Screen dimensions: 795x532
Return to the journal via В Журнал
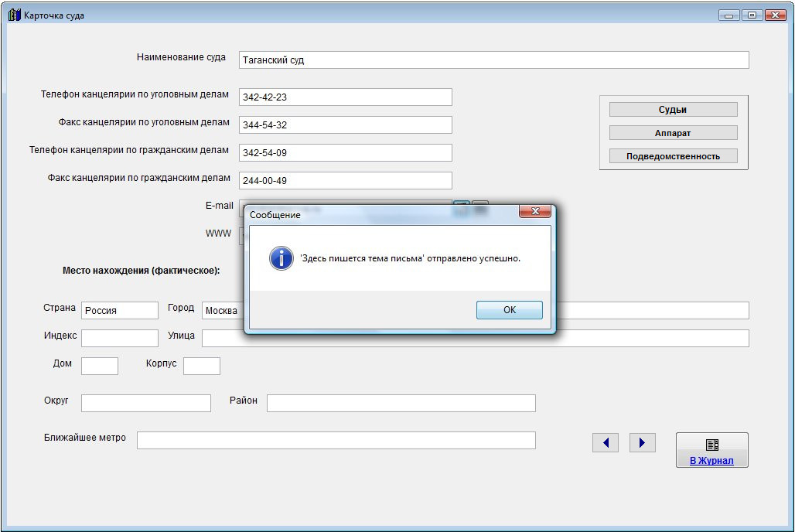[x=711, y=450]
